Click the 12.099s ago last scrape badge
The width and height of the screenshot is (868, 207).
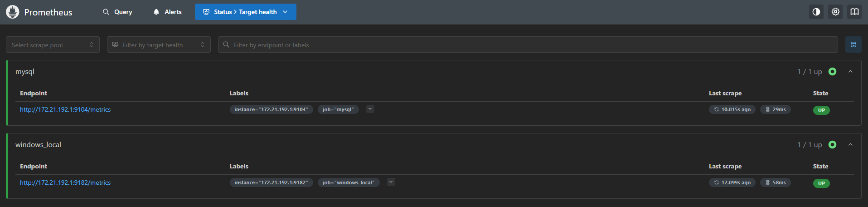click(732, 182)
